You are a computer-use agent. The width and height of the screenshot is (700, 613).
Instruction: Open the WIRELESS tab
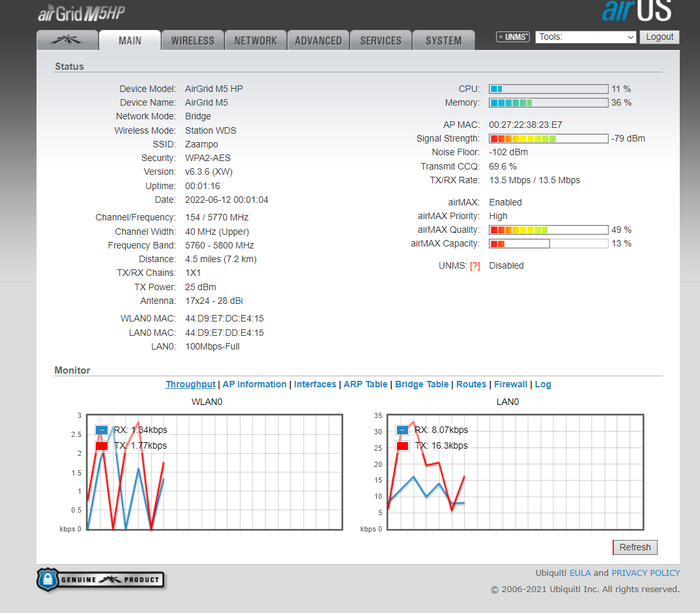[193, 40]
